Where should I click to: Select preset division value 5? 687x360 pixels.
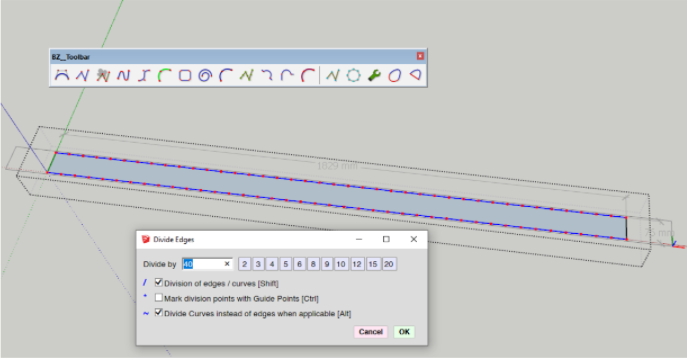tap(286, 264)
